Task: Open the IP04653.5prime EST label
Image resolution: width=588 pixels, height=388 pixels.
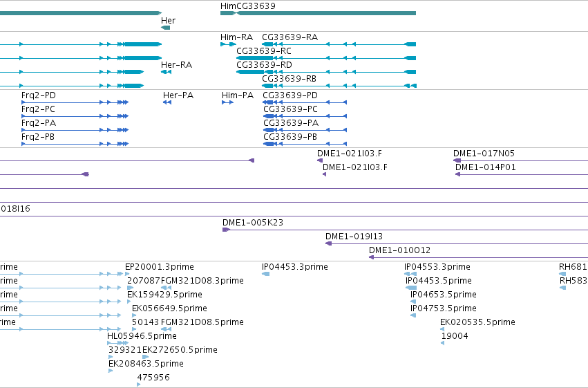Action: click(444, 295)
